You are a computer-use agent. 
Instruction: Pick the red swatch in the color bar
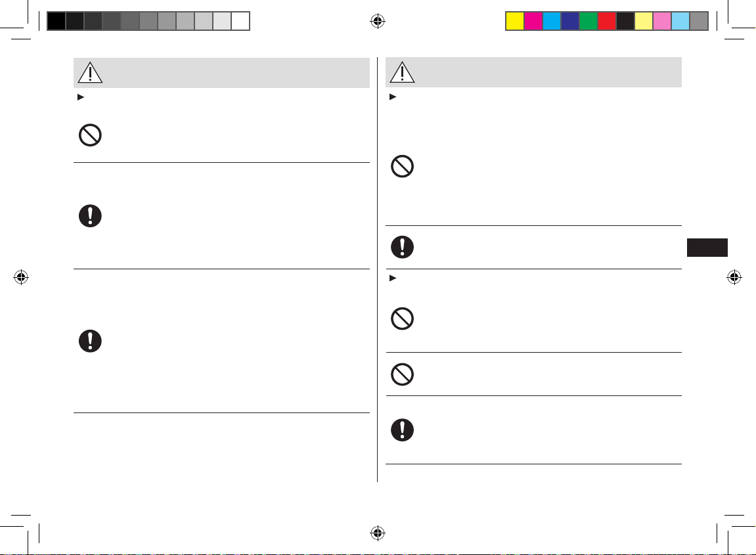click(606, 21)
